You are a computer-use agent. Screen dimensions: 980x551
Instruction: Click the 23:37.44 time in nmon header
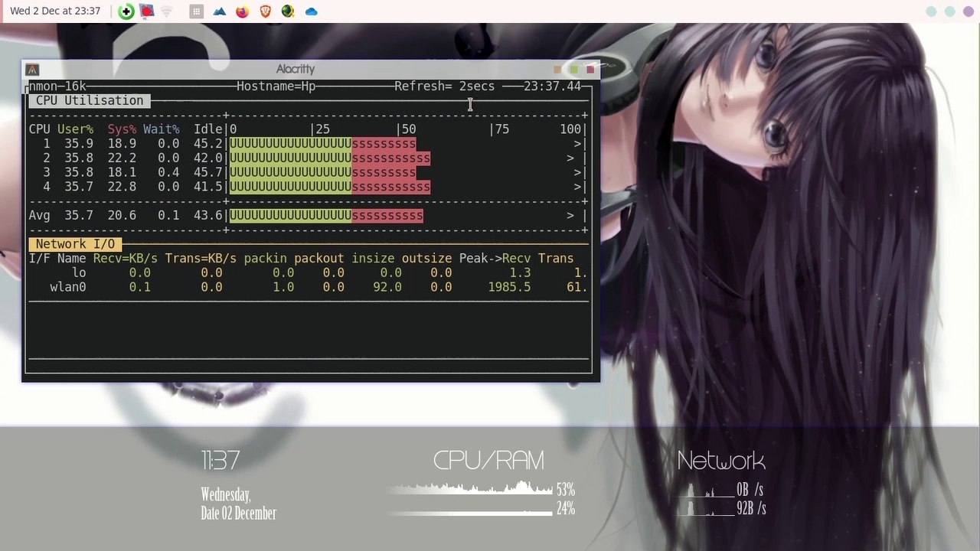[553, 86]
